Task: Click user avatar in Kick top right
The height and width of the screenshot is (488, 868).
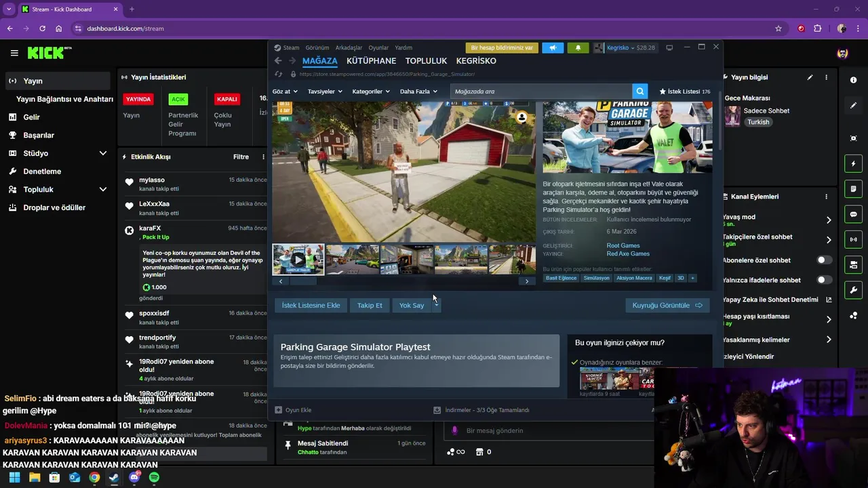Action: pyautogui.click(x=842, y=54)
